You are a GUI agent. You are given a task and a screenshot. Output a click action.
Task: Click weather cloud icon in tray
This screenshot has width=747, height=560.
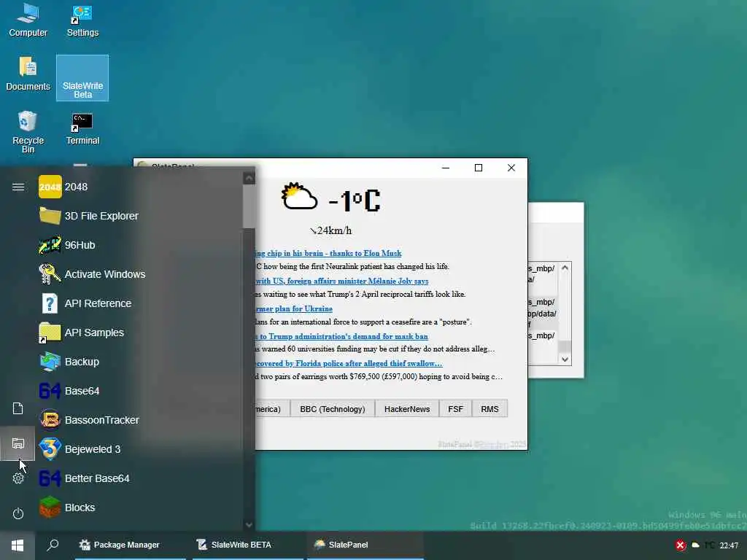coord(695,545)
